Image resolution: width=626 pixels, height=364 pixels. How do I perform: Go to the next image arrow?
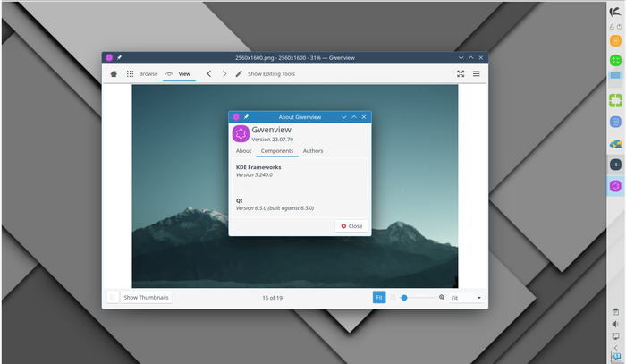tap(224, 74)
